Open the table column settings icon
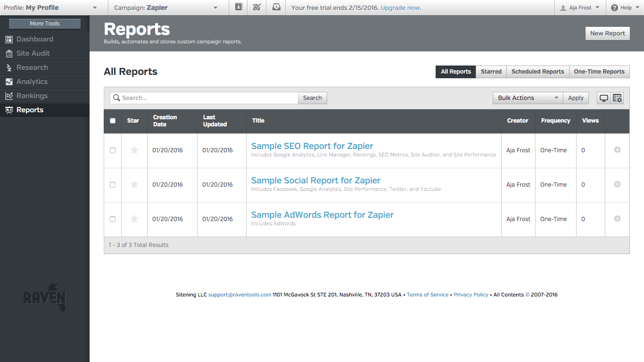Screen dimensions: 644x362 click(617, 98)
